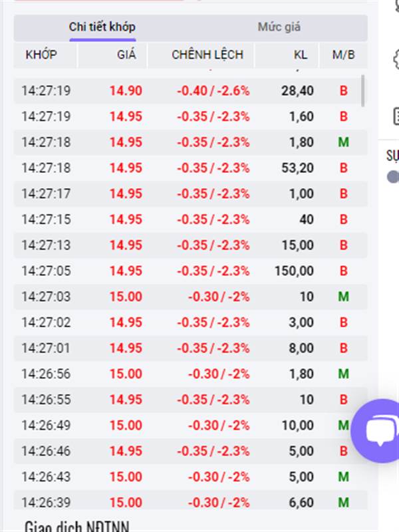
Task: Select the 14:27:03 trade at 15.00
Action: click(190, 297)
